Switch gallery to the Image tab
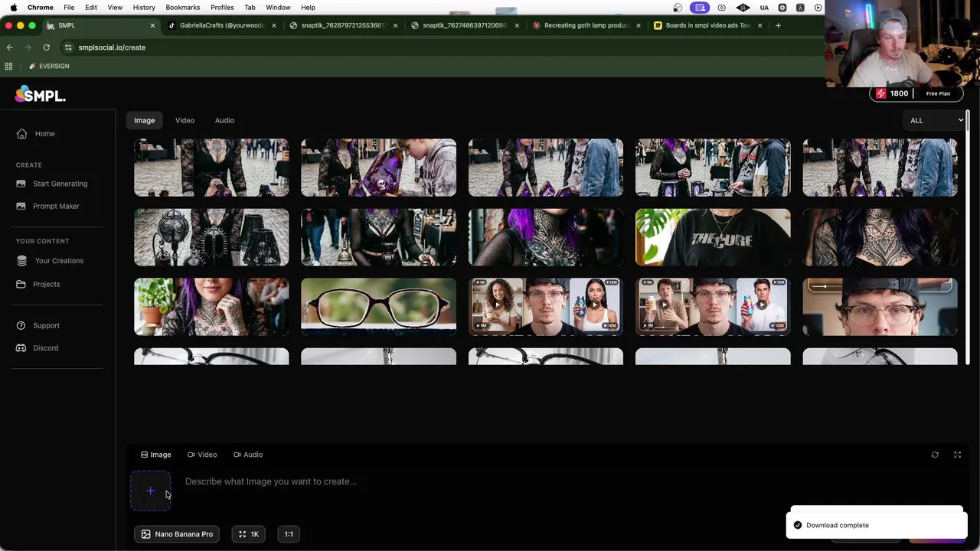Viewport: 980px width, 551px height. tap(144, 120)
